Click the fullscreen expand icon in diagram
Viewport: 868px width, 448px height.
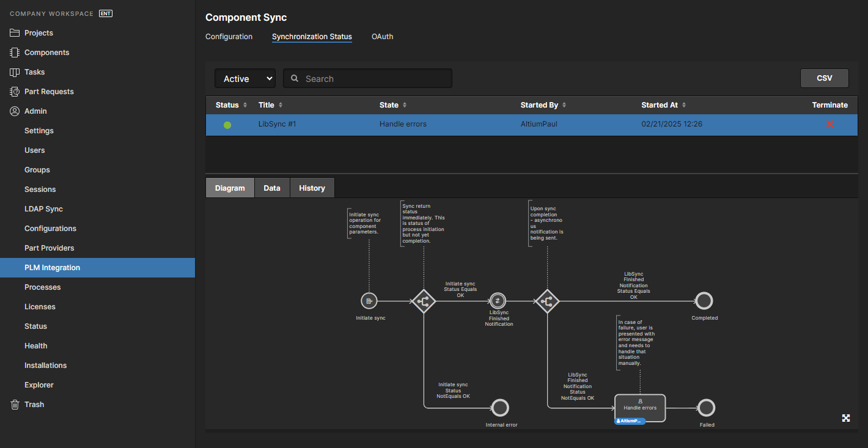coord(846,418)
